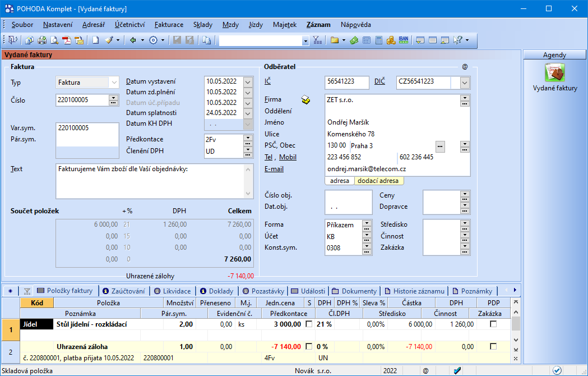Click the yellow folder icon in toolbar

click(334, 40)
